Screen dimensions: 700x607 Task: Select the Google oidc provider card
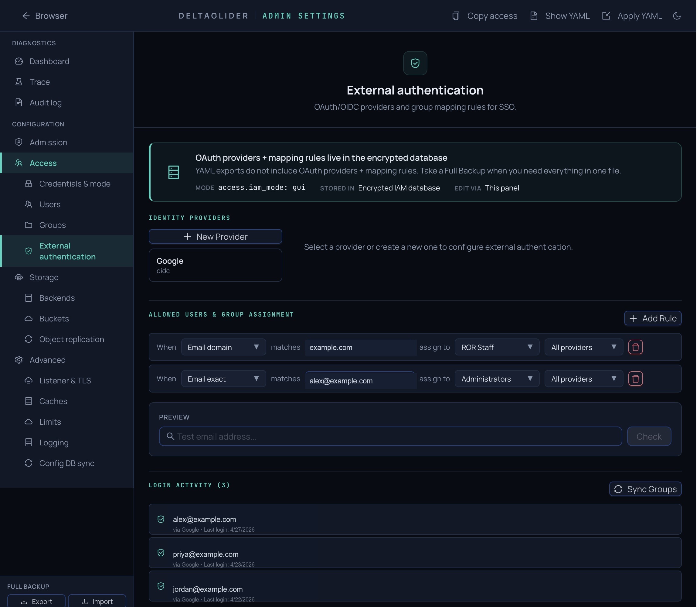215,265
